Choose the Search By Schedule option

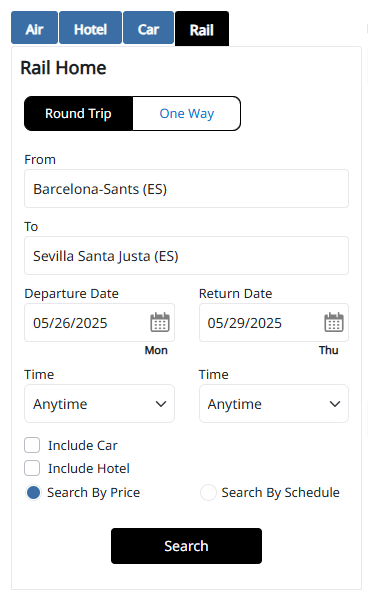[208, 492]
